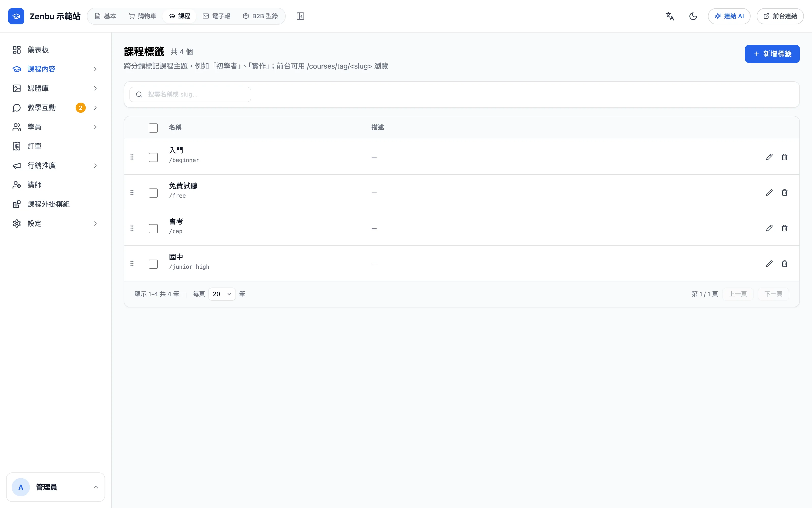Click the drag handle for 入門 row

(x=132, y=157)
